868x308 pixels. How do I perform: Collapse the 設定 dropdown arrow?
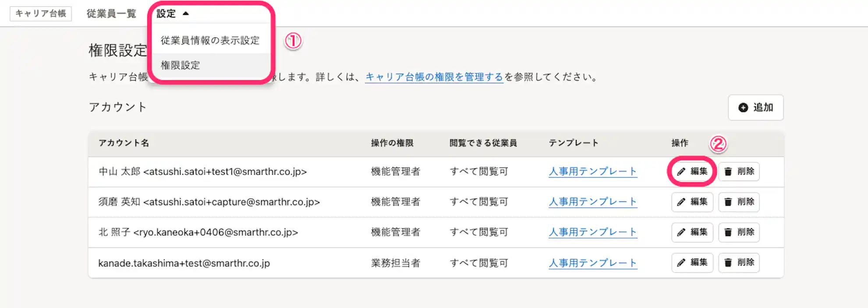(186, 14)
